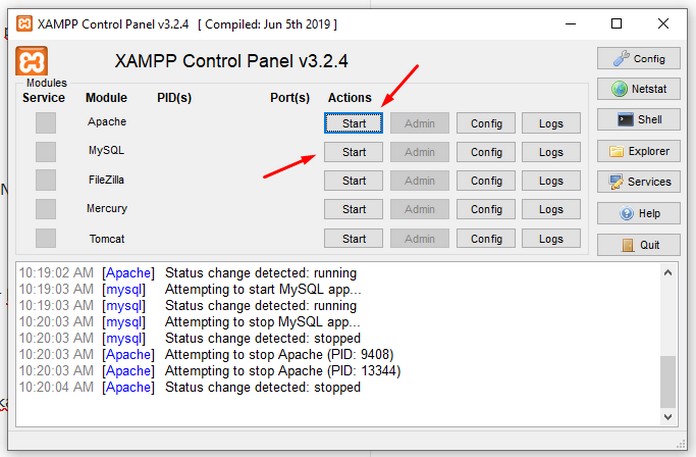Maximize the XAMPP Control Panel window
696x457 pixels.
(x=617, y=24)
